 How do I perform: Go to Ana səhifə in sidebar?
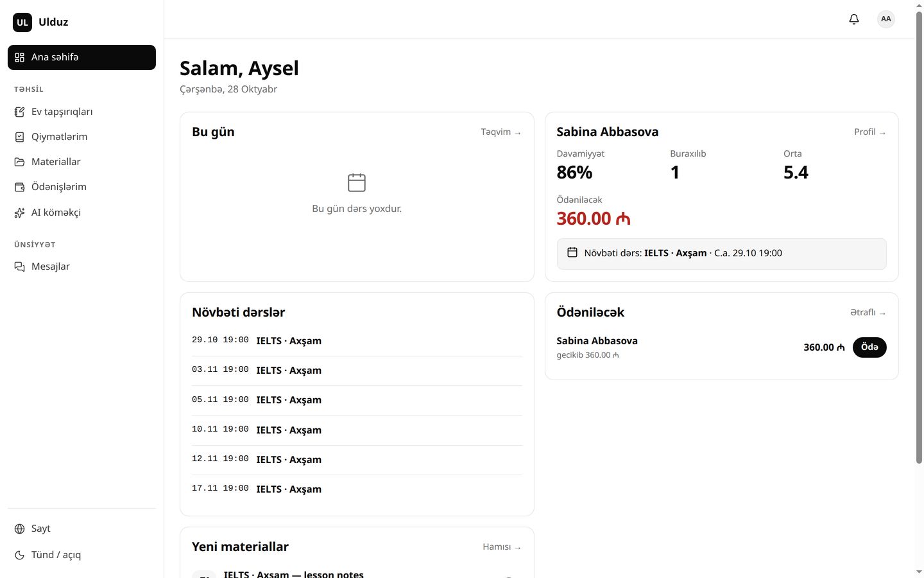(81, 57)
